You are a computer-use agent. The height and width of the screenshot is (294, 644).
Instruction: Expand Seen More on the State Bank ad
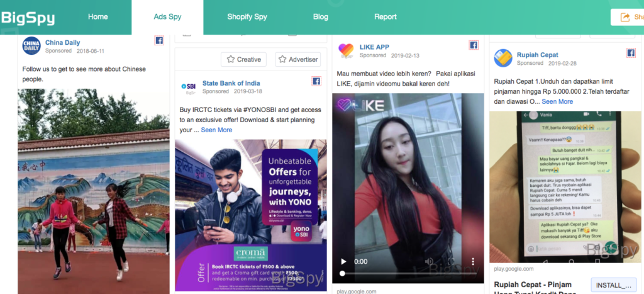tap(216, 130)
